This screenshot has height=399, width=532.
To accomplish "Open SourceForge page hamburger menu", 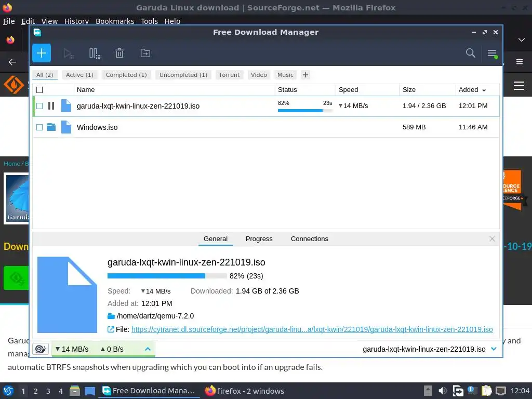I will click(519, 86).
